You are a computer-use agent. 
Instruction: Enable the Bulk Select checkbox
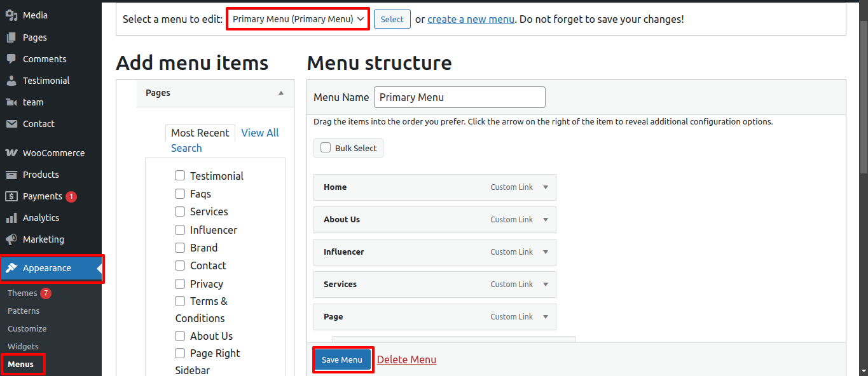[x=326, y=148]
